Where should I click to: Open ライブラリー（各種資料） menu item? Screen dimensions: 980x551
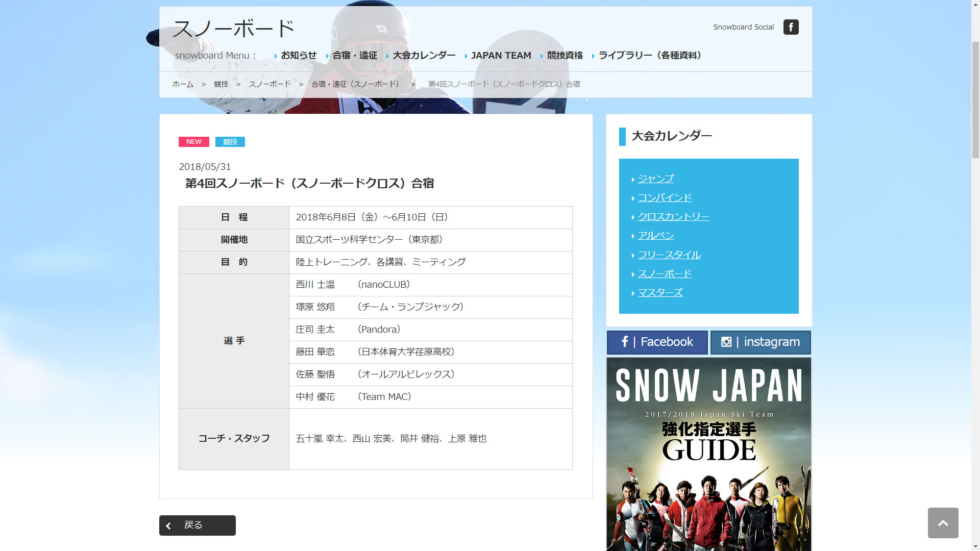(649, 56)
